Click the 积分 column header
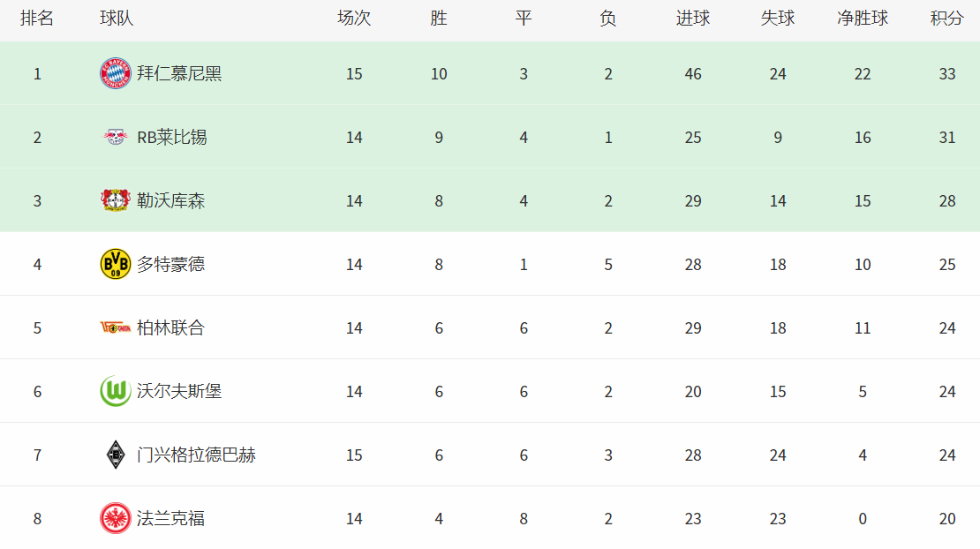This screenshot has height=549, width=980. [x=946, y=19]
